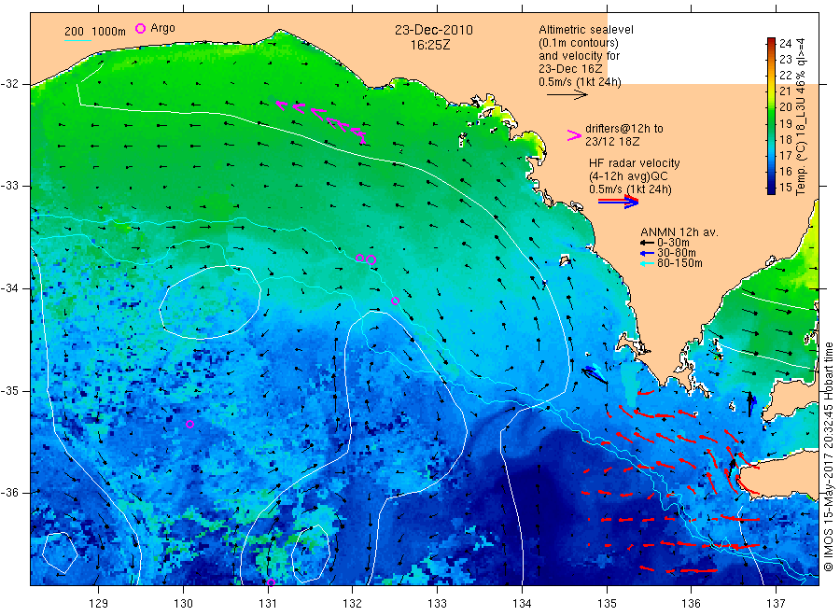Image resolution: width=840 pixels, height=616 pixels.
Task: Click the closed sea-level contour near 130.5E -34
Action: click(x=210, y=302)
